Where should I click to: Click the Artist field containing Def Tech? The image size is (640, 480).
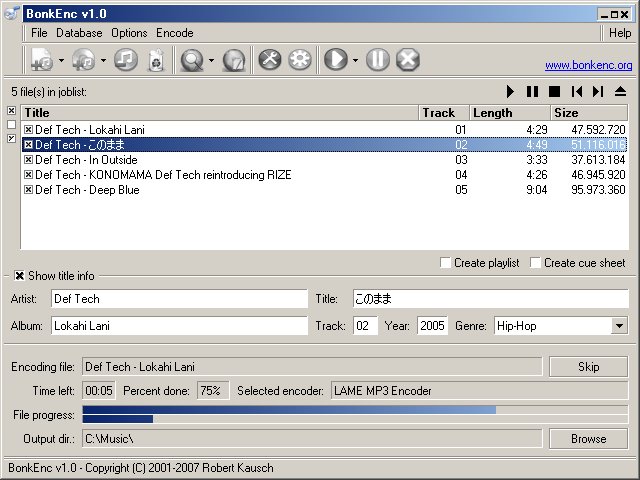[x=179, y=299]
